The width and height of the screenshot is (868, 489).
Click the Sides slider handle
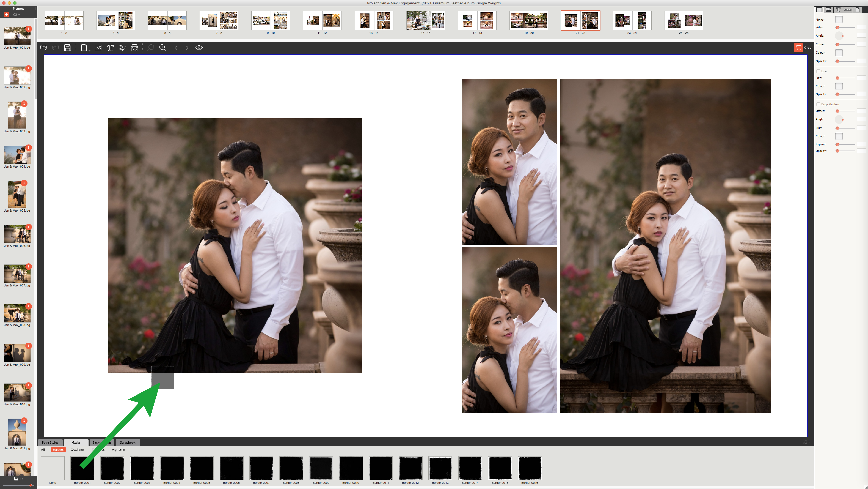click(837, 27)
